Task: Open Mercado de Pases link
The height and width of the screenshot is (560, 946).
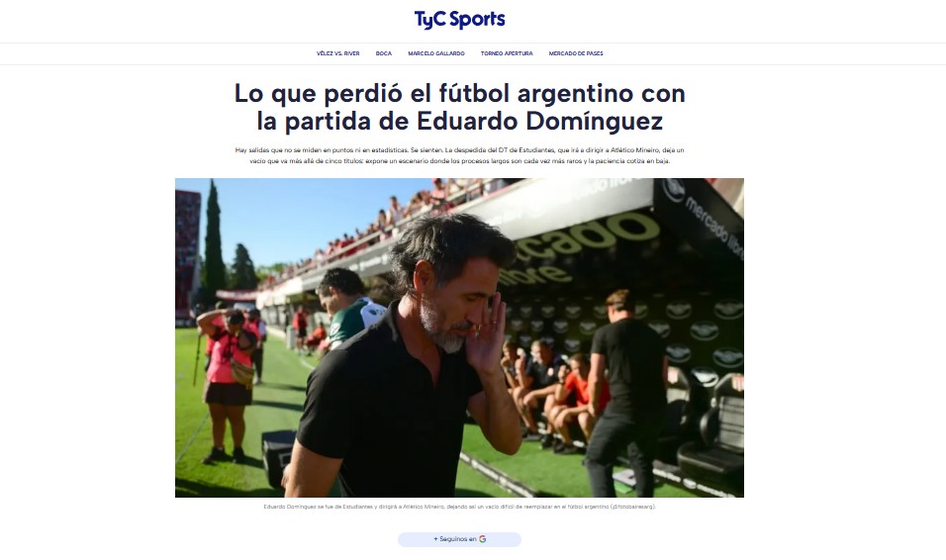Action: pyautogui.click(x=576, y=53)
